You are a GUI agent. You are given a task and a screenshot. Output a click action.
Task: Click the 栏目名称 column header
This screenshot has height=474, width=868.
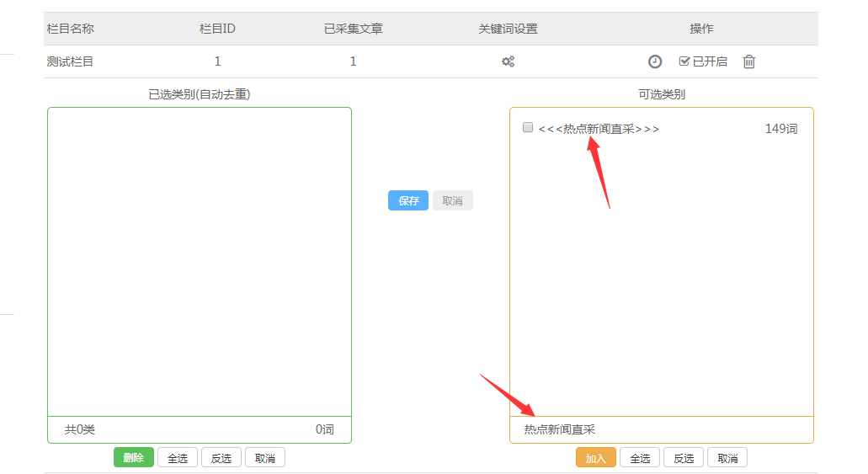coord(71,29)
